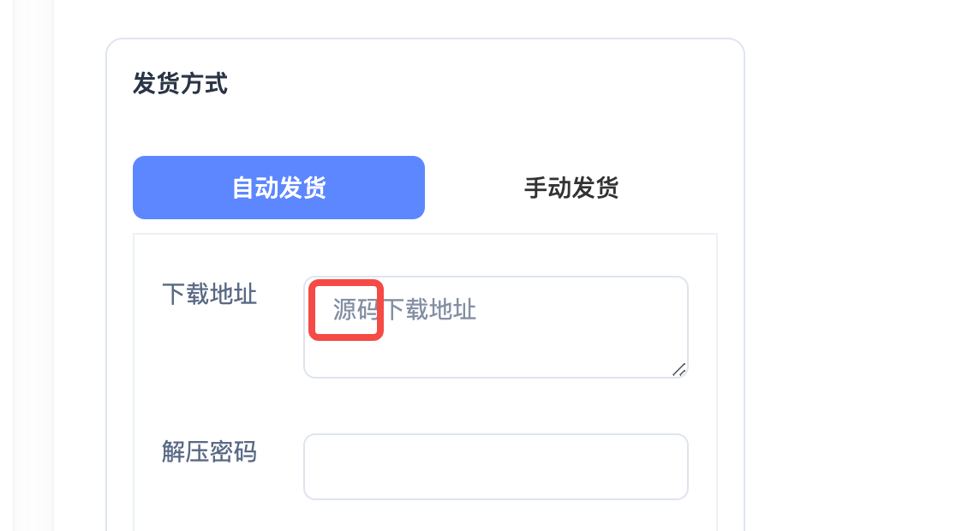This screenshot has width=980, height=531.
Task: Click the 手动发货 label text
Action: [571, 188]
